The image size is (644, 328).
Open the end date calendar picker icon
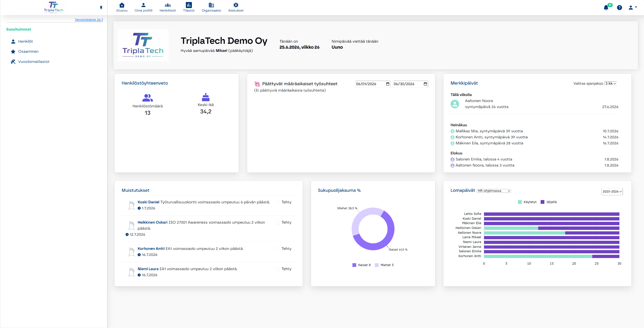click(425, 84)
